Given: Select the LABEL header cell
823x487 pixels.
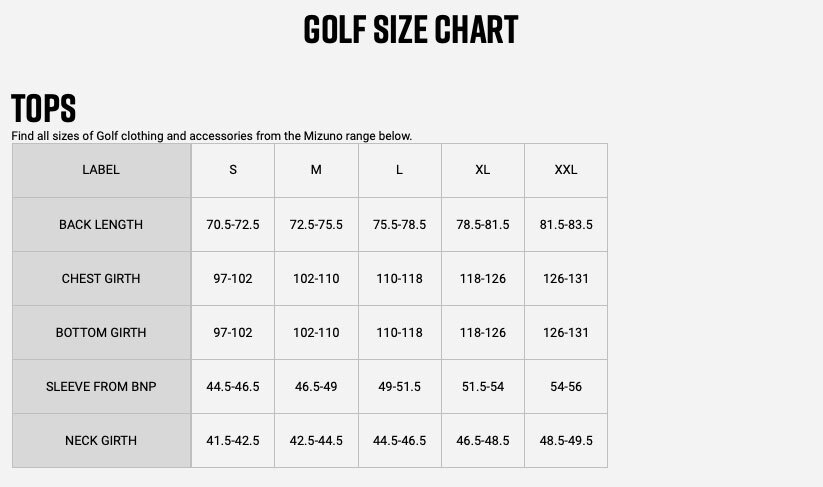Looking at the screenshot, I should [101, 170].
